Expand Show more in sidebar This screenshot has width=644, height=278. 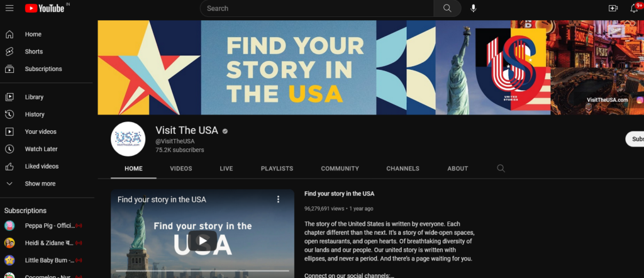click(x=40, y=184)
